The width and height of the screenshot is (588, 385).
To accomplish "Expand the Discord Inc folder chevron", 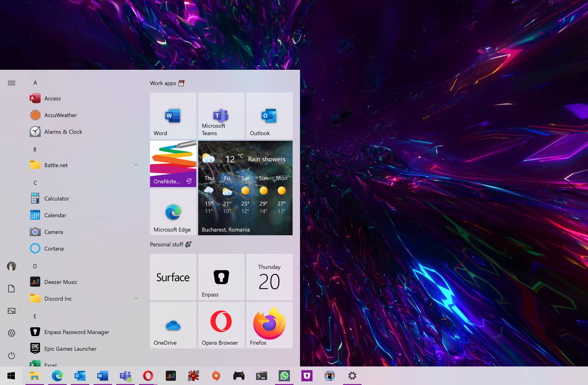I will pos(136,298).
